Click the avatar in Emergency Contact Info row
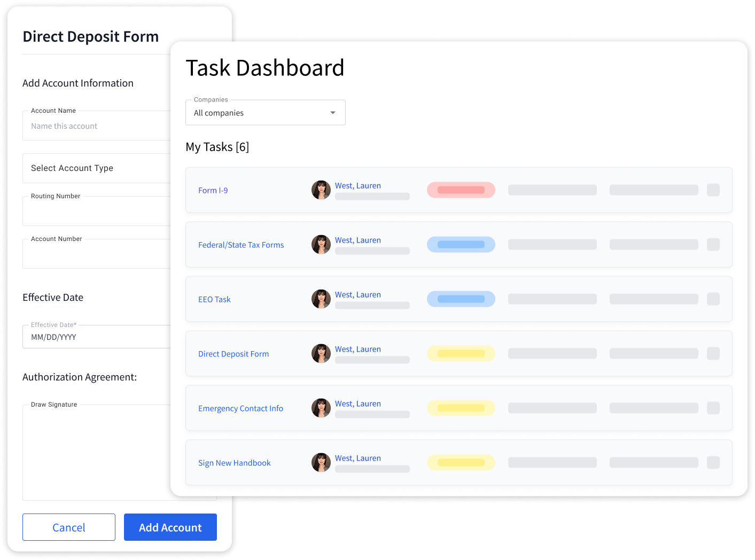The image size is (755, 560). (321, 408)
